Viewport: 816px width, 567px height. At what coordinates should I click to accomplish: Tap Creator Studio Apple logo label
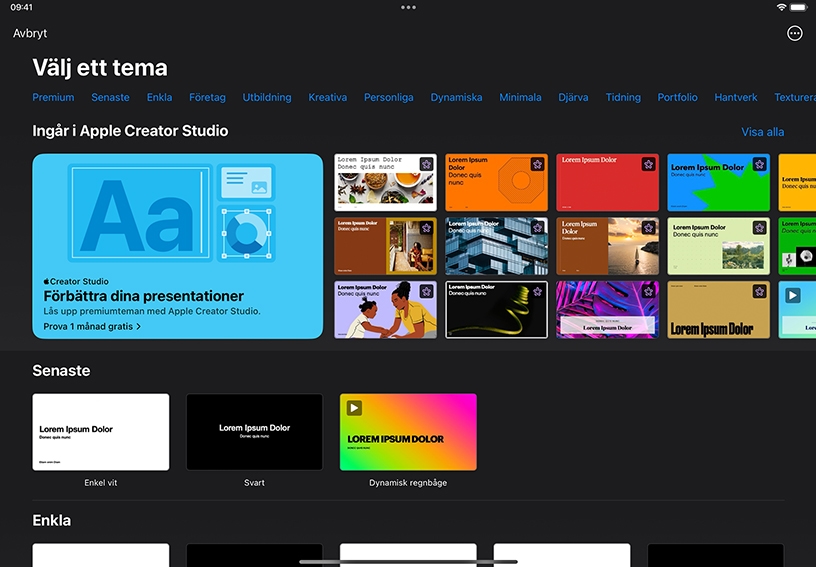coord(76,281)
